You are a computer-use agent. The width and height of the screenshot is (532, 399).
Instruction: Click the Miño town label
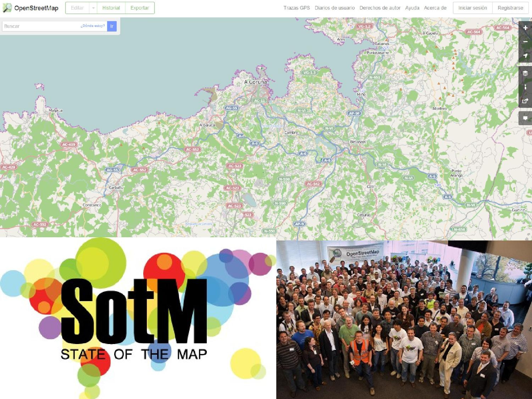click(x=361, y=94)
